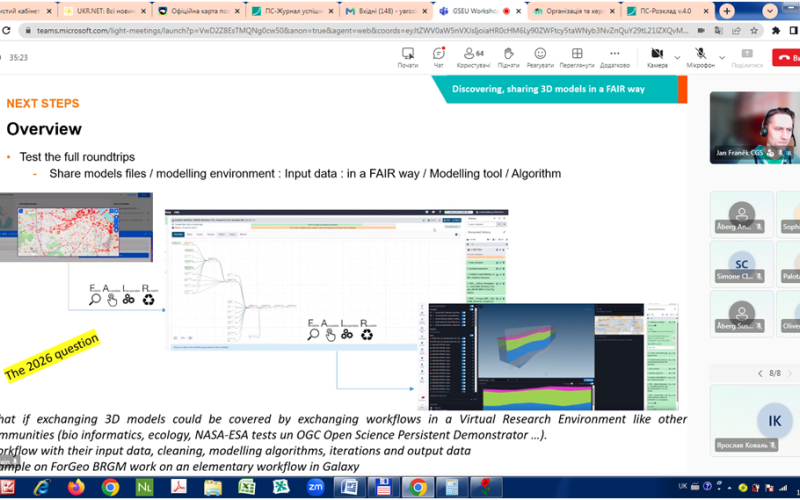Open the browser extensions puzzle icon

click(776, 31)
